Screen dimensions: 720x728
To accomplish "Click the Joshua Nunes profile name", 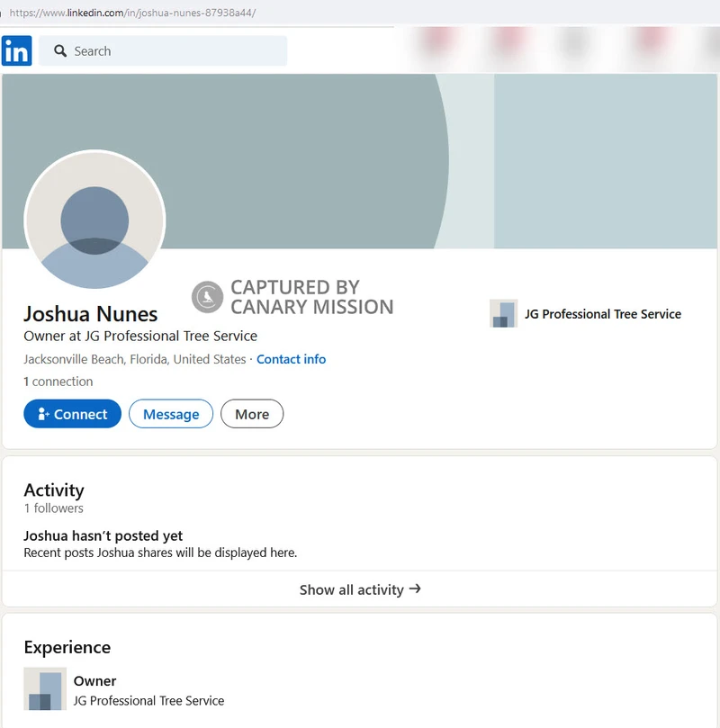I will point(91,314).
